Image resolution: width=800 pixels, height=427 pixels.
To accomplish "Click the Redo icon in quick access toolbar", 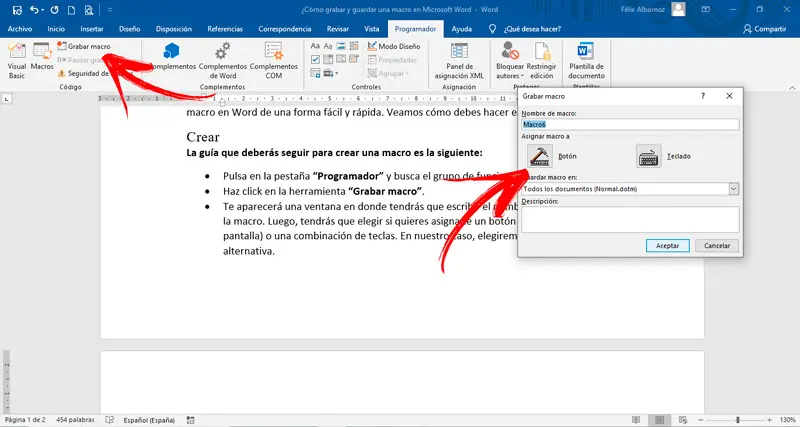I will [x=55, y=10].
